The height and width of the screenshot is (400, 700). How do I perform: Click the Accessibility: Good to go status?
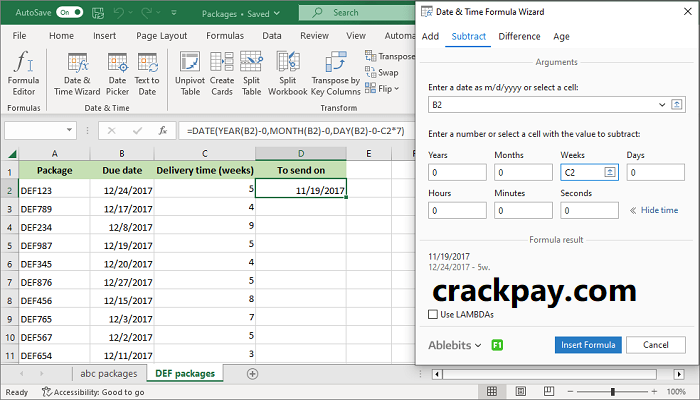point(93,392)
